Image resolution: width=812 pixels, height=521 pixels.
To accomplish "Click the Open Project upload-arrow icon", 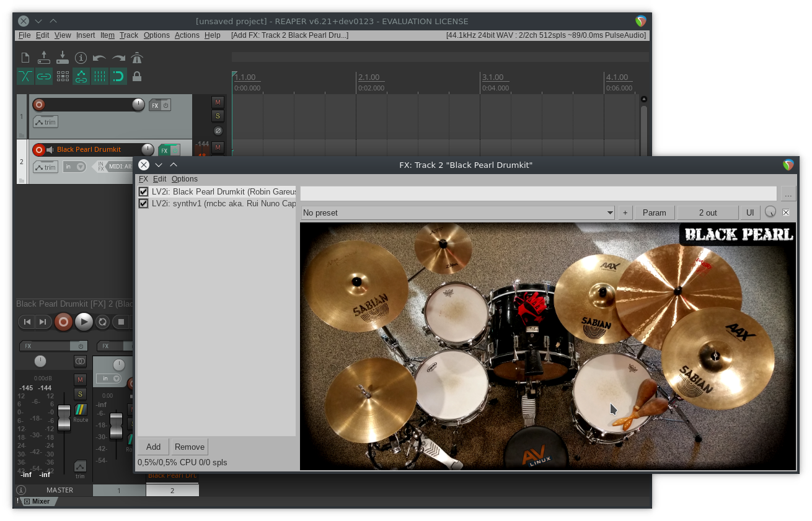I will 44,58.
